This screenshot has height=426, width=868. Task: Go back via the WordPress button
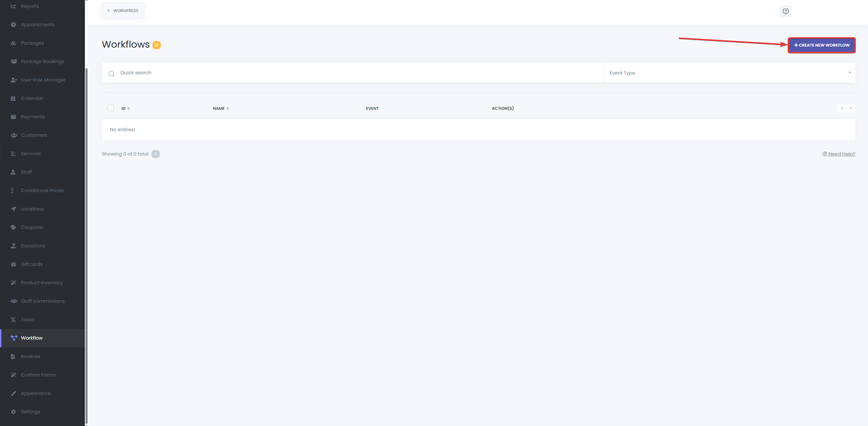[123, 11]
